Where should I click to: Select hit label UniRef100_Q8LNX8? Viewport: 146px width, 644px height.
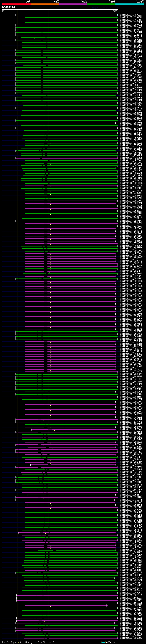tap(131, 58)
